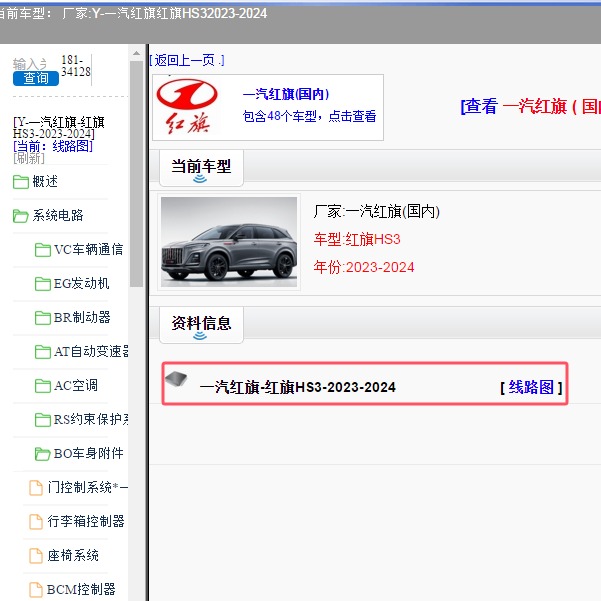Click the 查询 search button
The image size is (601, 601).
tap(36, 79)
